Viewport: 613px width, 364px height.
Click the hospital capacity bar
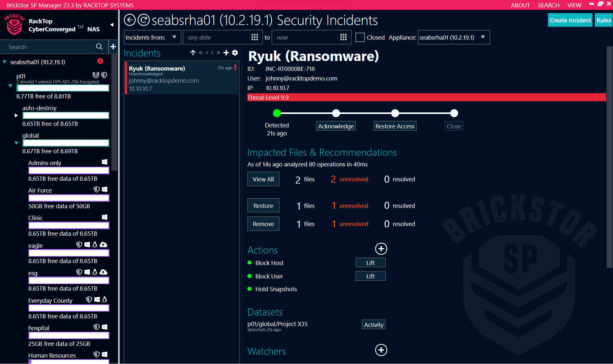(x=69, y=336)
